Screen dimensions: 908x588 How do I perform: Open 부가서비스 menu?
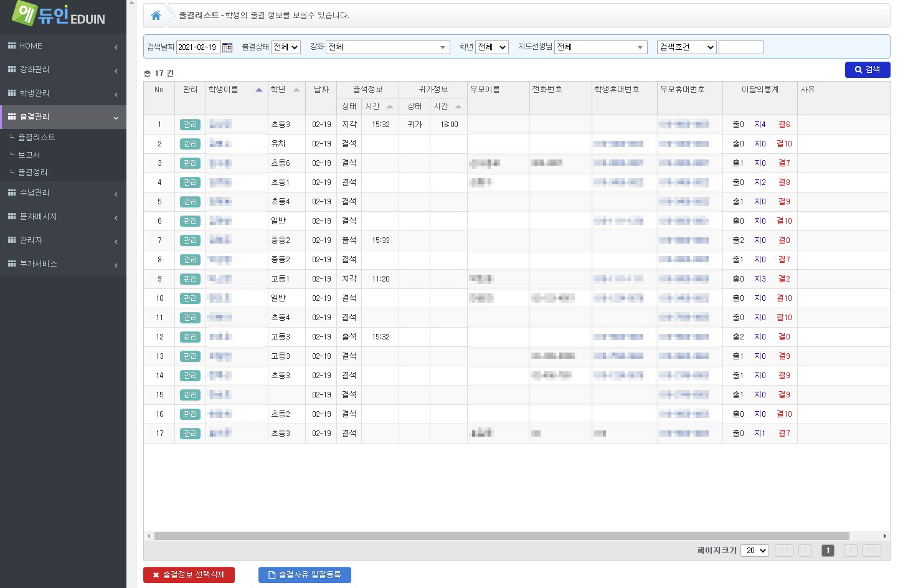click(63, 264)
